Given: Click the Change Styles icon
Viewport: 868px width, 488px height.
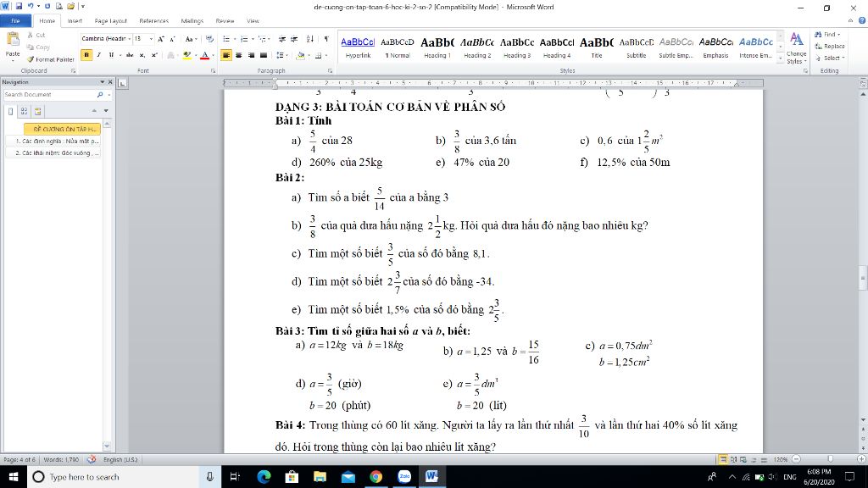Looking at the screenshot, I should [797, 47].
